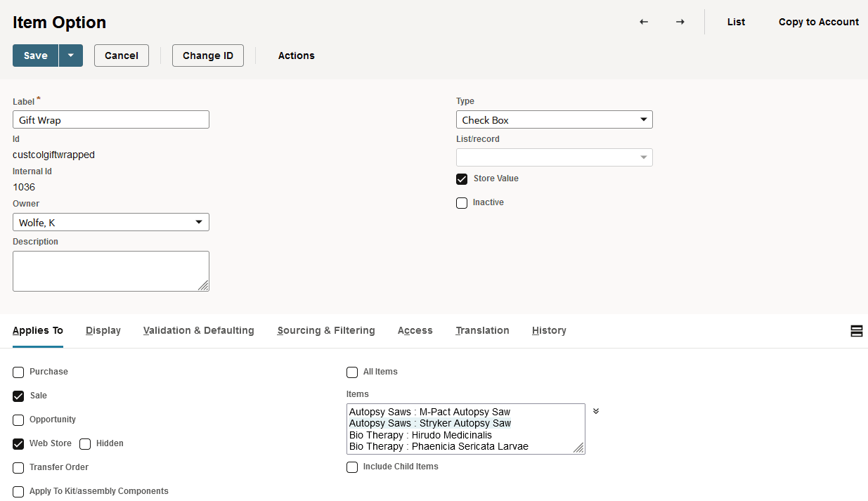Click Copy to Account link
The width and height of the screenshot is (868, 501).
pos(819,22)
